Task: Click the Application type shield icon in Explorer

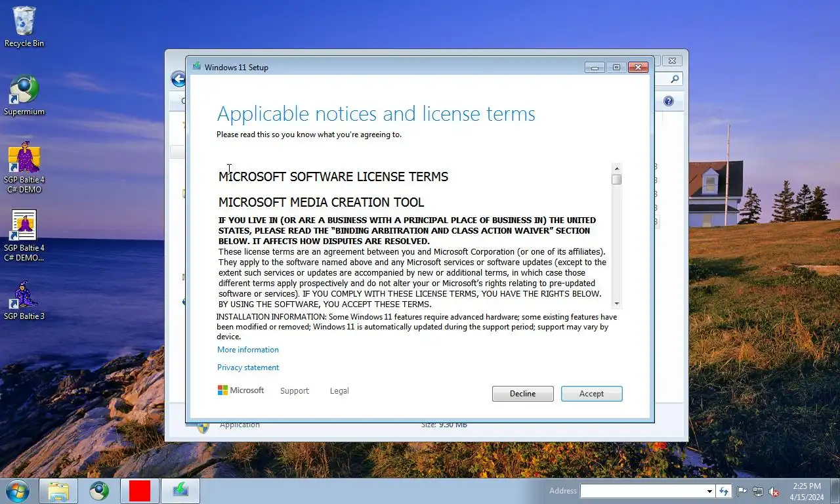Action: (203, 427)
